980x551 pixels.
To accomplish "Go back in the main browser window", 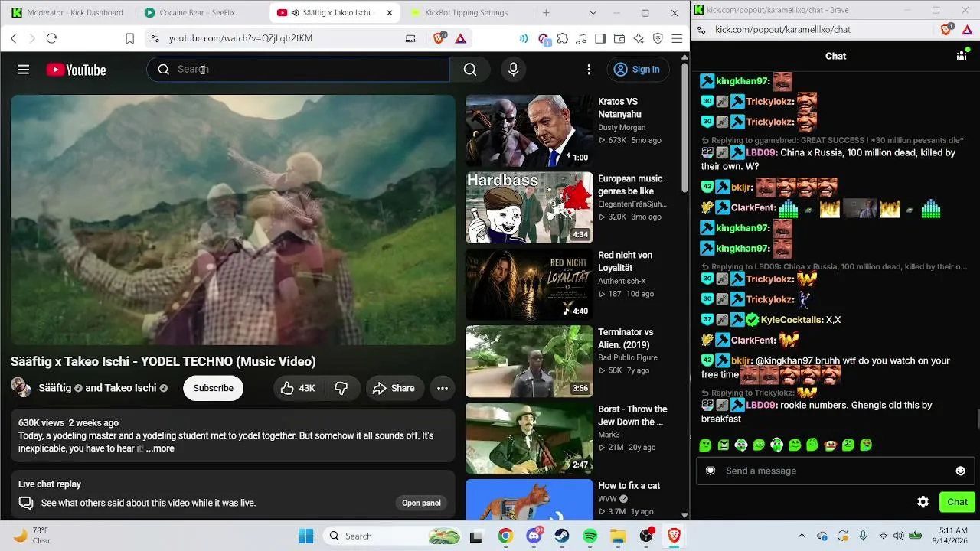I will pyautogui.click(x=14, y=38).
